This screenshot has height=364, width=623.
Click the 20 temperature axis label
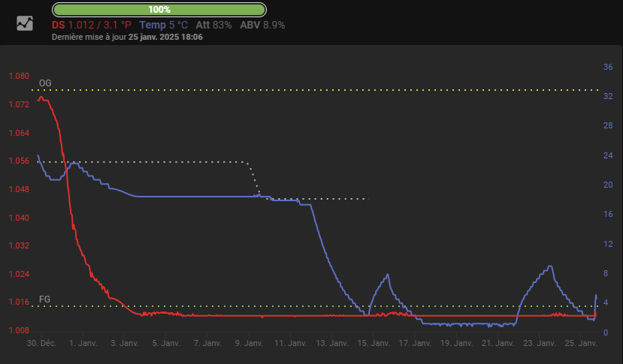(607, 185)
